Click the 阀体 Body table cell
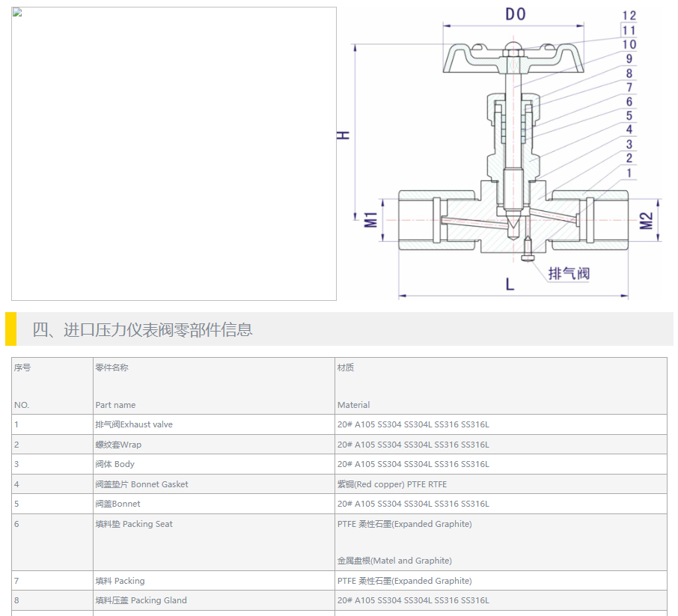This screenshot has width=678, height=616. (x=115, y=464)
